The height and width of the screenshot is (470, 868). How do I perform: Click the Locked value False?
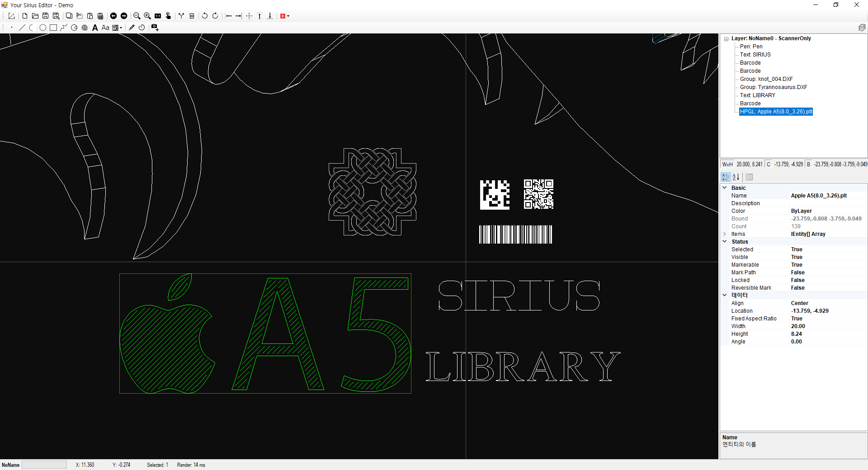(828, 280)
